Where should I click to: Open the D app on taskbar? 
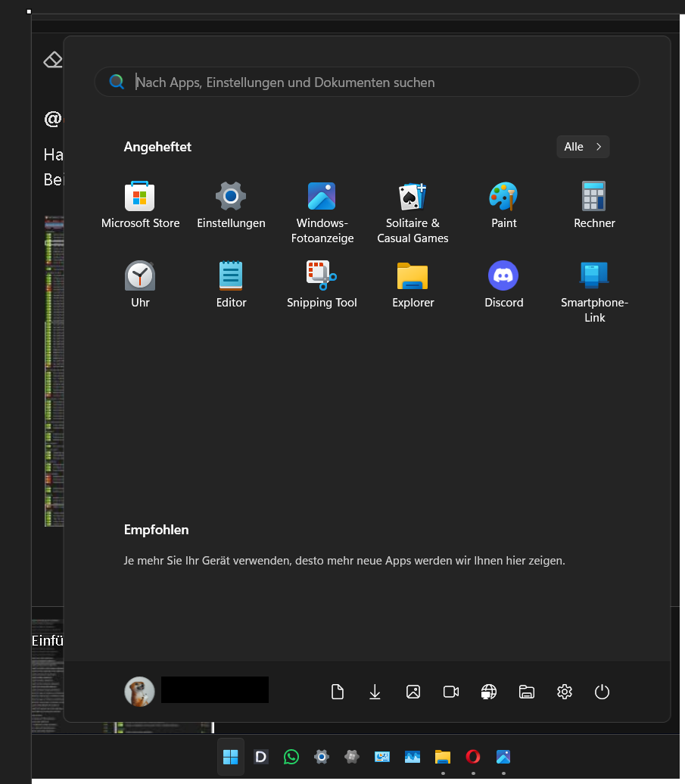(261, 757)
